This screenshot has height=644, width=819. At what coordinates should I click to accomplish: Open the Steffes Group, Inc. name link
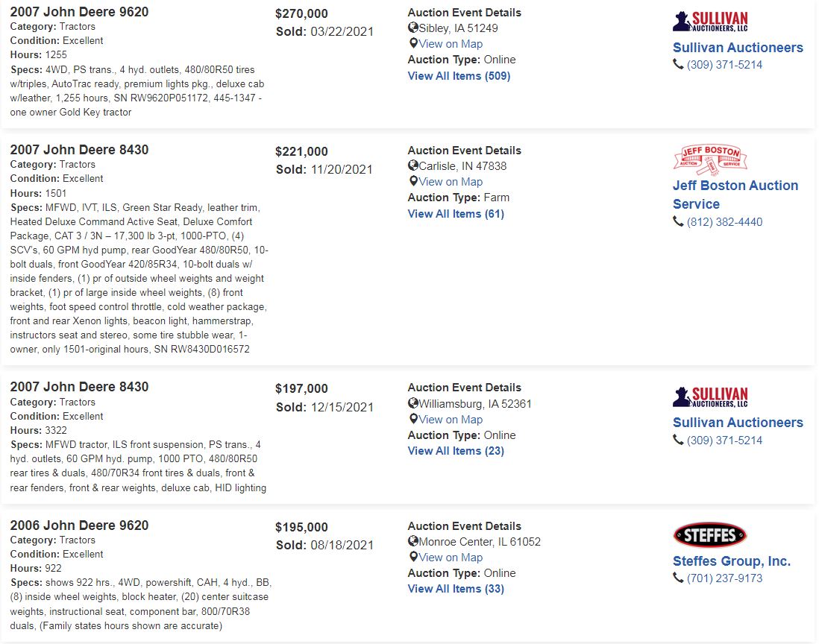tap(731, 561)
